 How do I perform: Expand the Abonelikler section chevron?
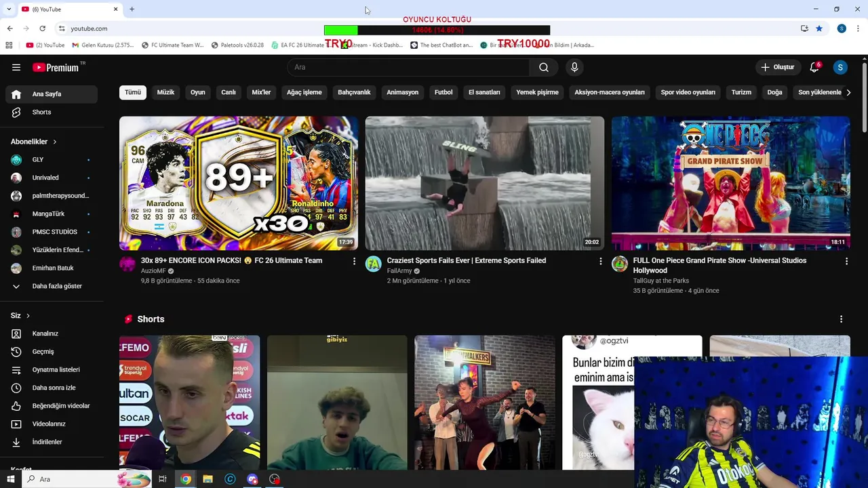coord(55,142)
